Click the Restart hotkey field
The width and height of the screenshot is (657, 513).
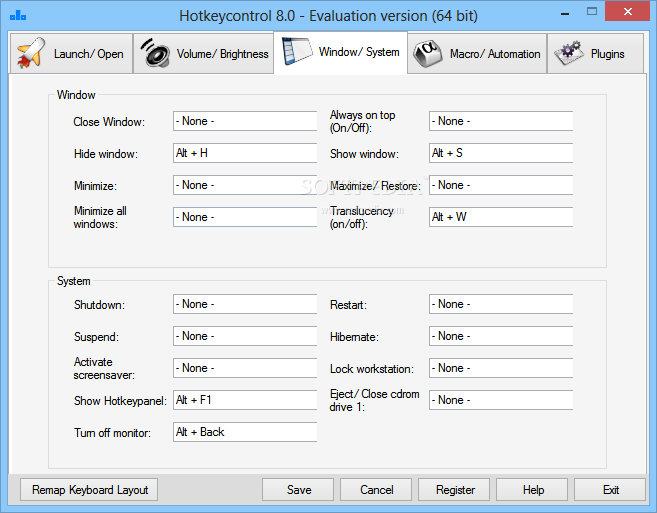click(501, 304)
